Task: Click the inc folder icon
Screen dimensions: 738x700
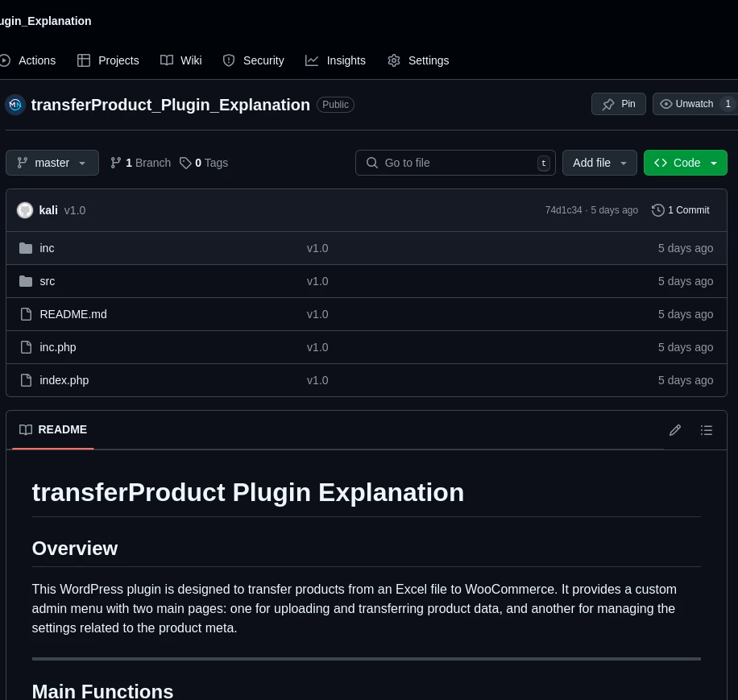Action: [x=26, y=248]
